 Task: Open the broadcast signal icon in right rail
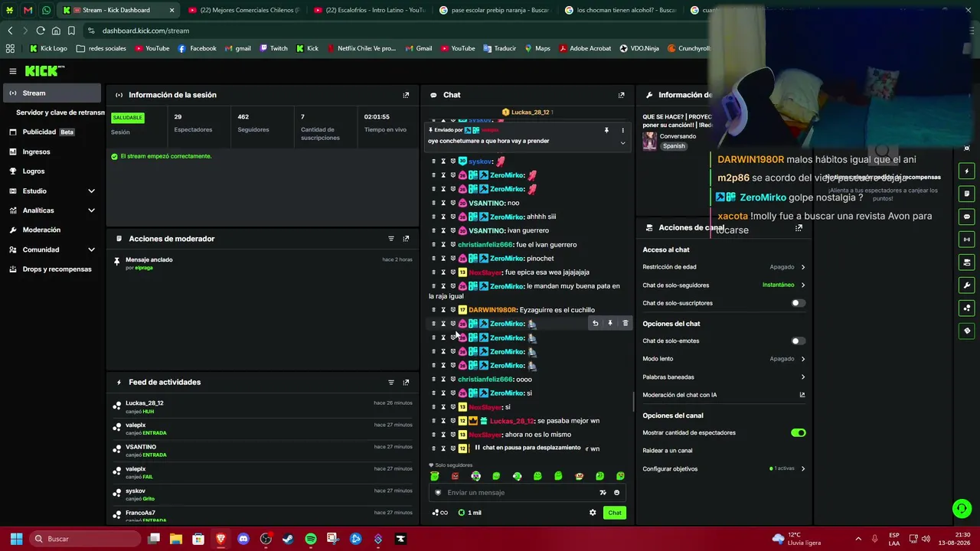(967, 240)
